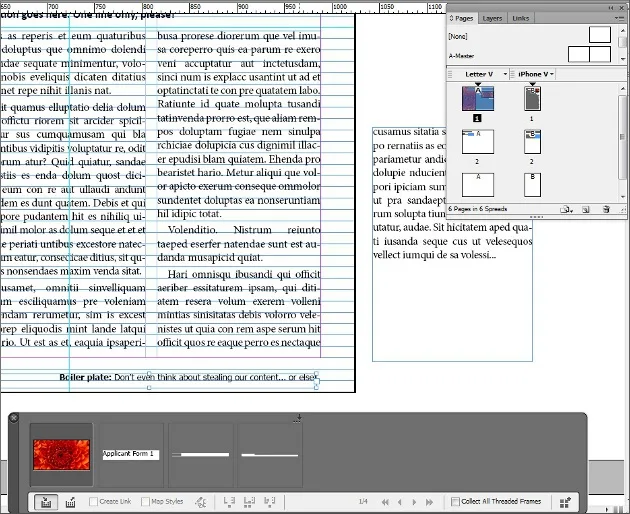This screenshot has height=514, width=630.
Task: Click the Delete Selected Pages trash icon
Action: (x=606, y=209)
